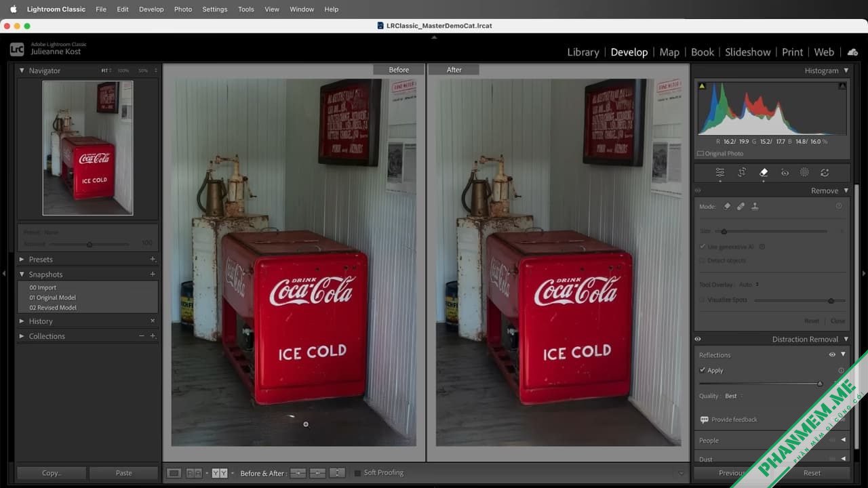Viewport: 868px width, 488px height.
Task: Choose the Clone stamp mode icon
Action: [755, 206]
